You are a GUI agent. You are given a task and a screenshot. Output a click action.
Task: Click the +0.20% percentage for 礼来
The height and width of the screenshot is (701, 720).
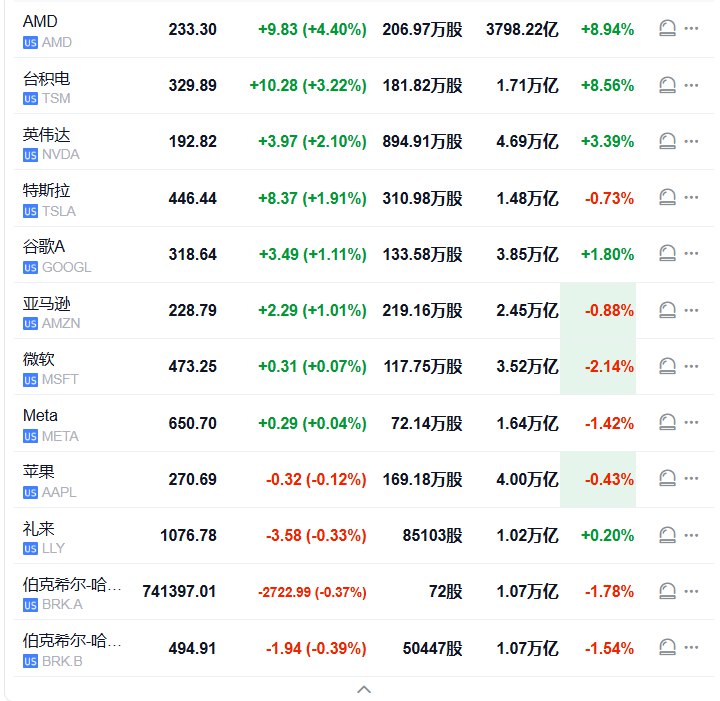click(608, 535)
